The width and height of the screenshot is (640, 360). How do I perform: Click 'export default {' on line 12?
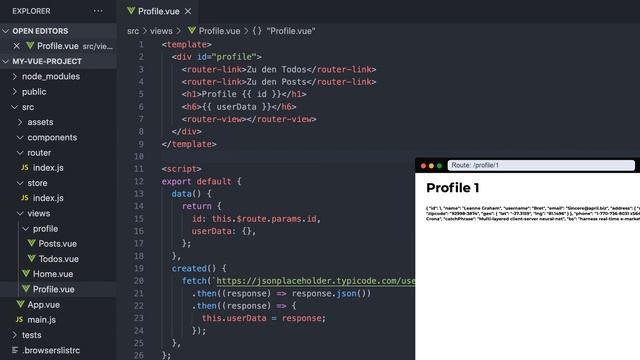pyautogui.click(x=202, y=182)
